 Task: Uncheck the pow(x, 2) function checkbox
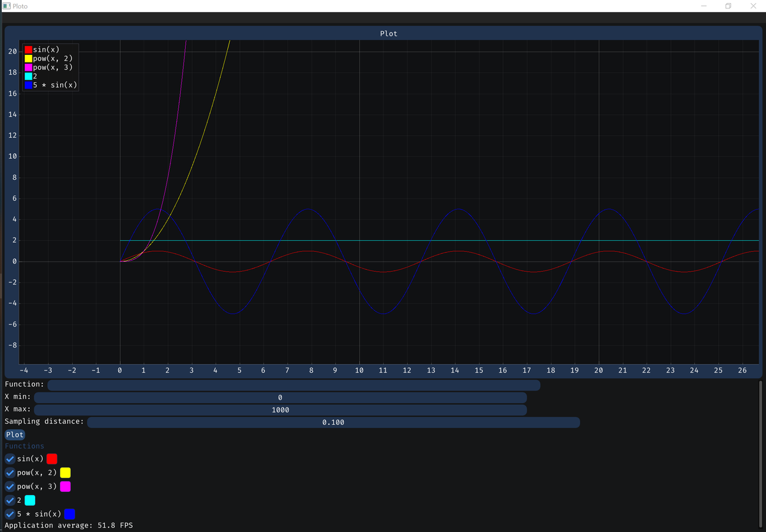coord(10,473)
